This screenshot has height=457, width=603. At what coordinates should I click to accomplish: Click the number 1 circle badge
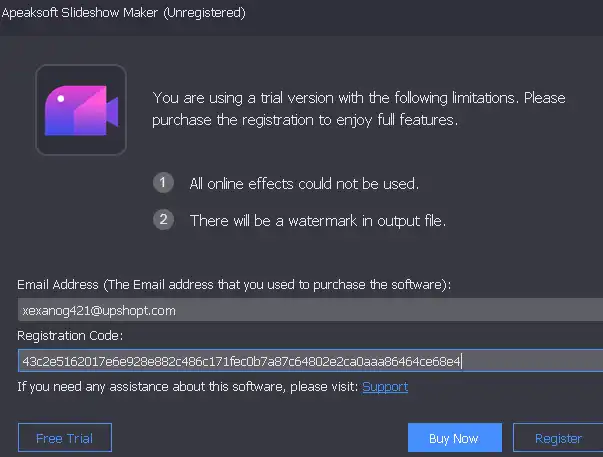point(164,183)
